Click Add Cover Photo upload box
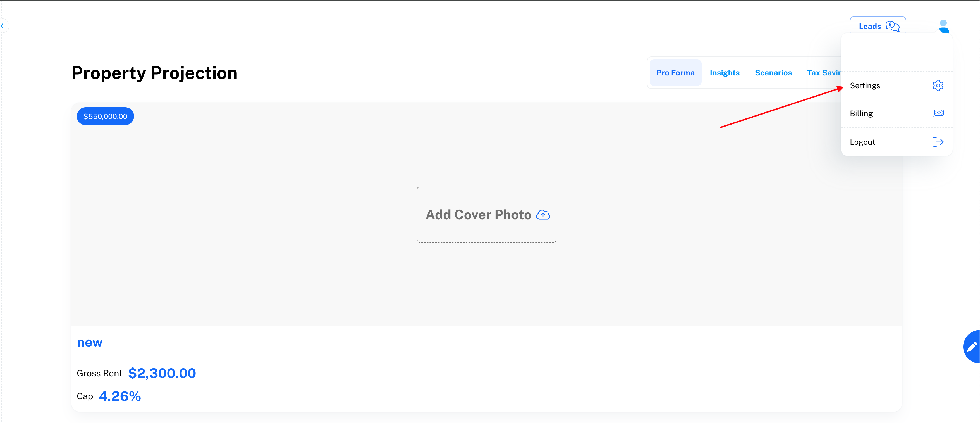 486,215
